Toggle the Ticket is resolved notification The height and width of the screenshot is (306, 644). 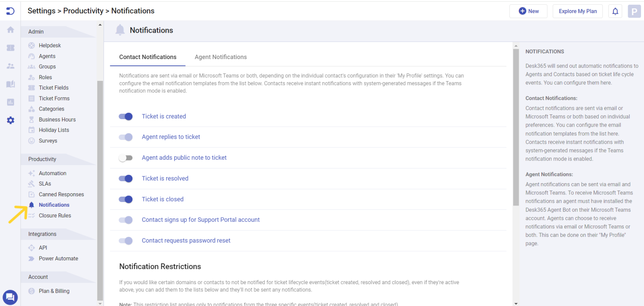pyautogui.click(x=125, y=179)
